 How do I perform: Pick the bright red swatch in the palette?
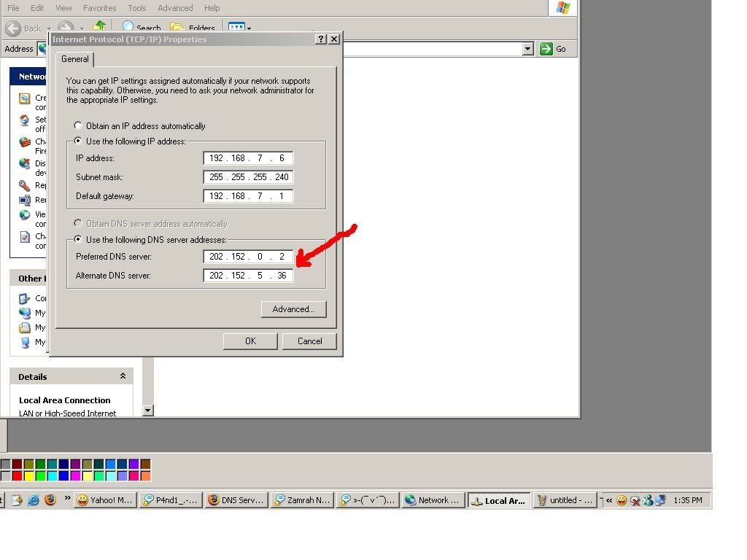[18, 475]
